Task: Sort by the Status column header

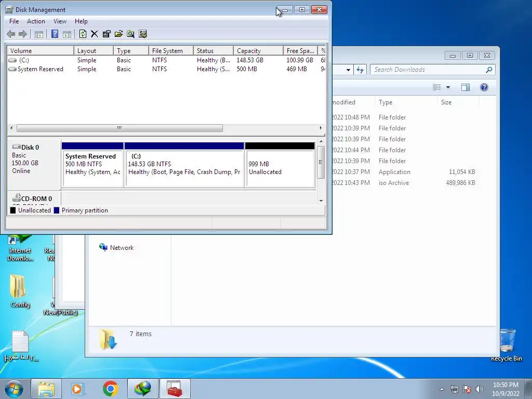Action: pos(213,50)
